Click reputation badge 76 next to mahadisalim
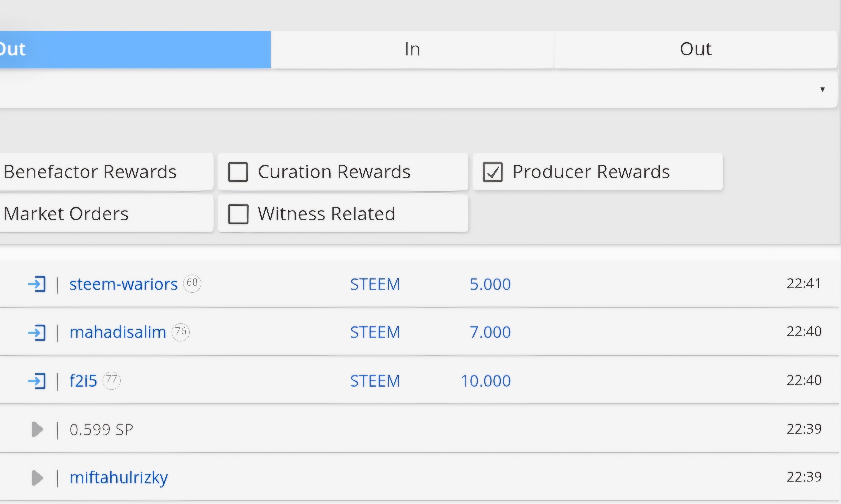This screenshot has height=504, width=841. point(180,332)
